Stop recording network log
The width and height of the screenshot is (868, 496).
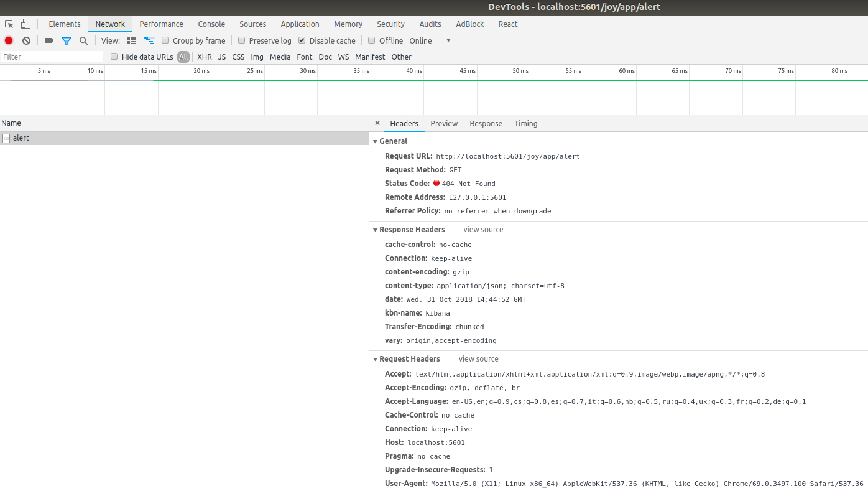(x=9, y=40)
